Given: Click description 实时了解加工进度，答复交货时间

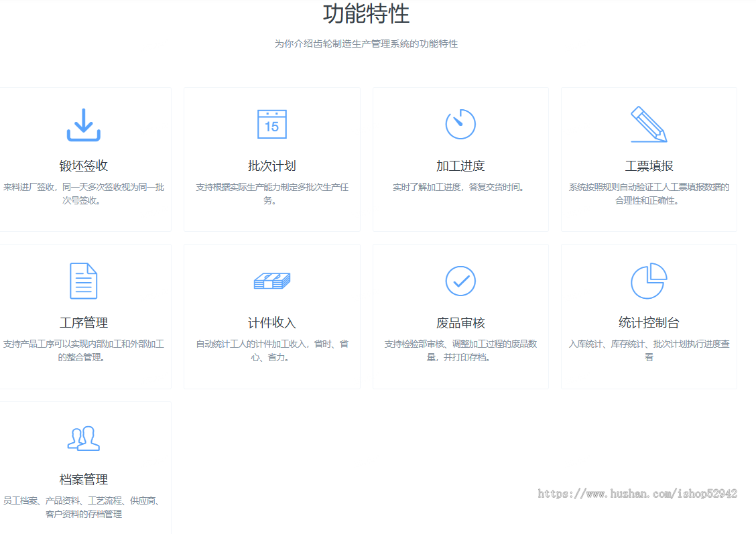Looking at the screenshot, I should click(458, 187).
